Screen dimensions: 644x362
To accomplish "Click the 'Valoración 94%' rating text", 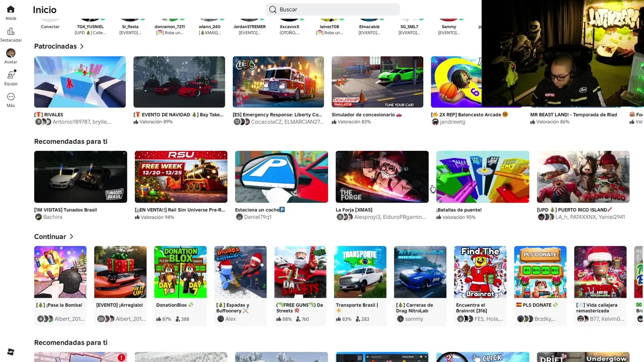I will pos(157,217).
